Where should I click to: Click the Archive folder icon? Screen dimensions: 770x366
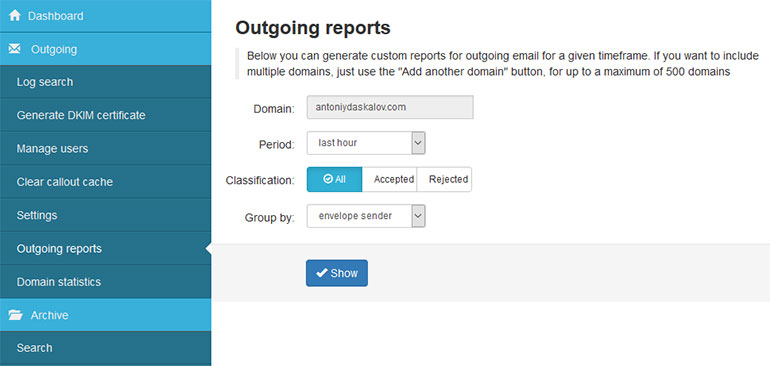(x=16, y=315)
